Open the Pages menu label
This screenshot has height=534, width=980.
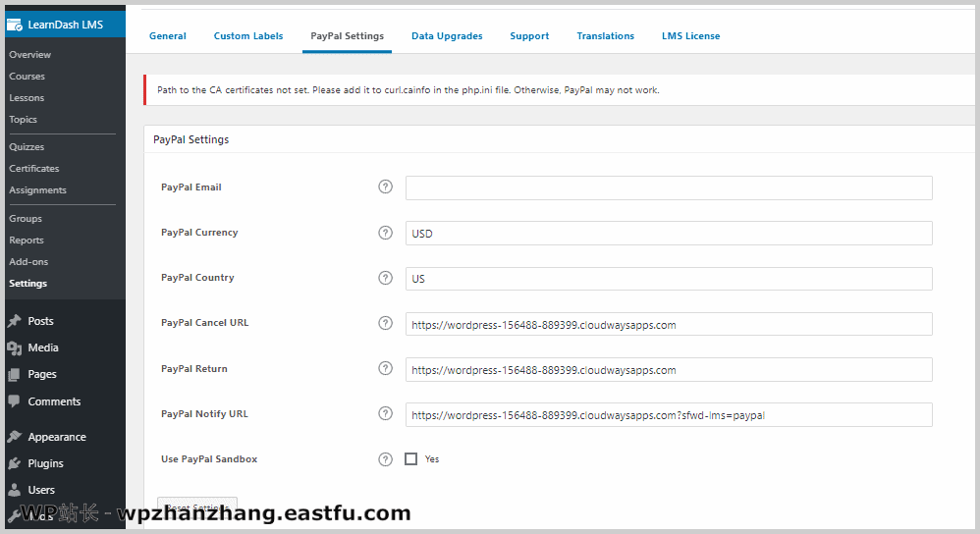coord(42,375)
